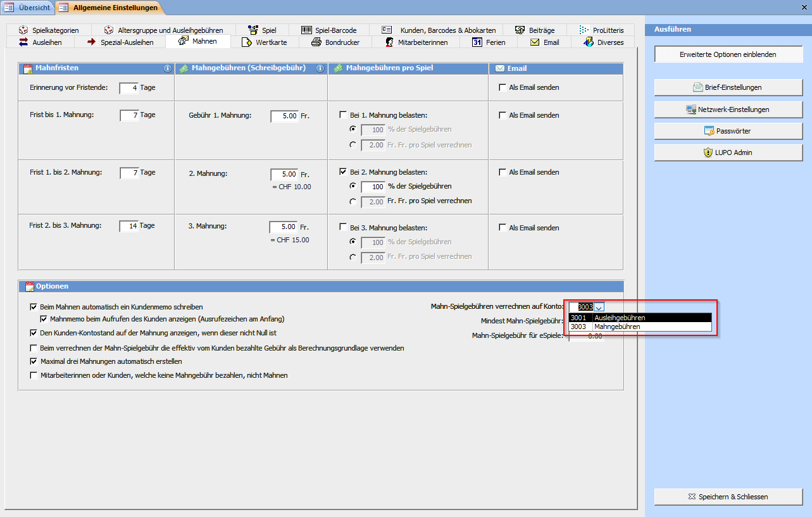Check 'Als Email senden' for 3. Mahnung row
This screenshot has height=517, width=812.
[x=503, y=228]
